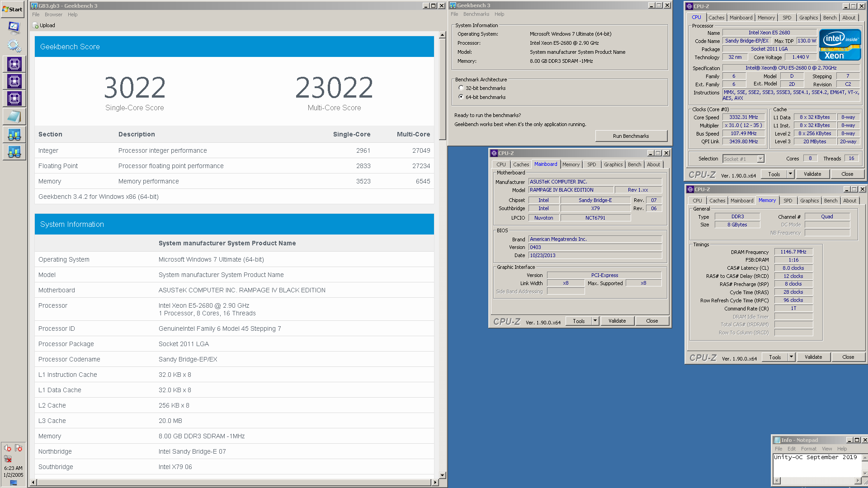This screenshot has height=488, width=868.
Task: Open Format menu in Notepad
Action: point(808,449)
